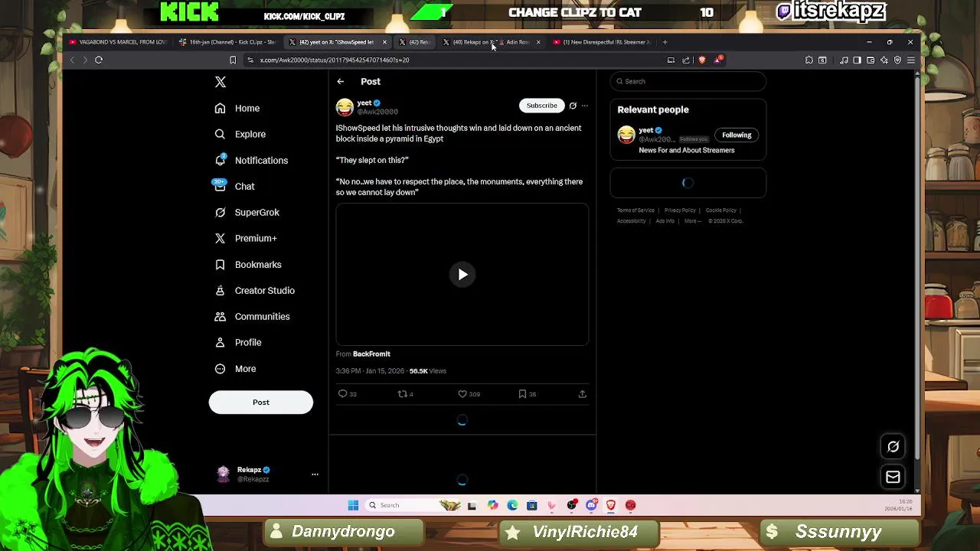
Task: Open yeet's avatar in Relevant people
Action: [x=626, y=135]
